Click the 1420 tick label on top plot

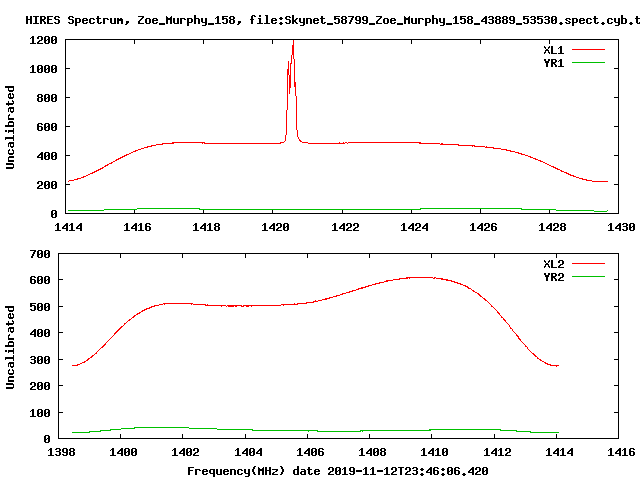tap(275, 227)
